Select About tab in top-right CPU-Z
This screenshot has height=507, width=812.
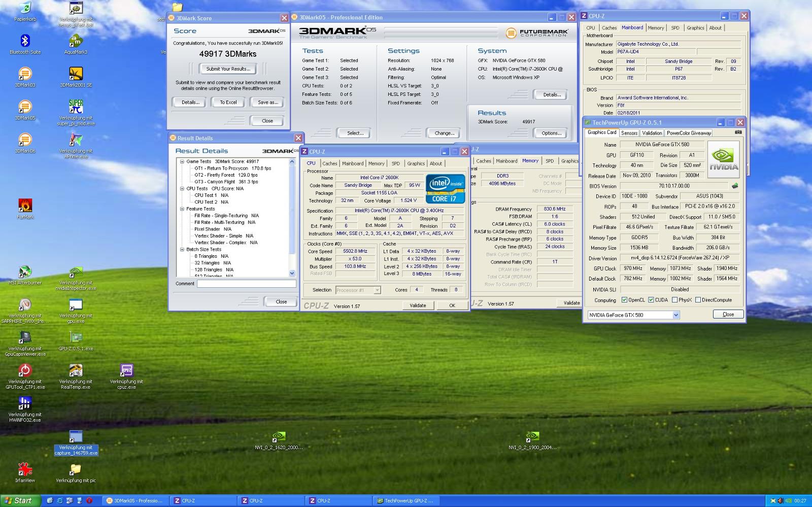716,28
